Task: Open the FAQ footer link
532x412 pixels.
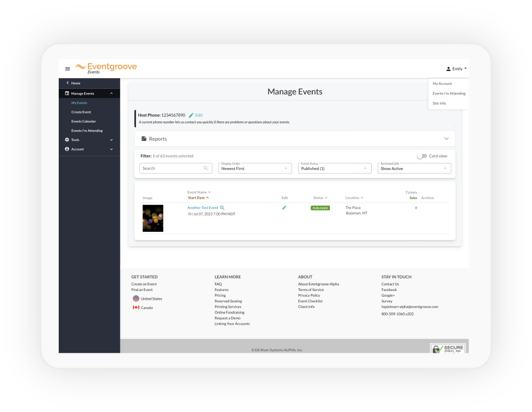Action: (218, 284)
